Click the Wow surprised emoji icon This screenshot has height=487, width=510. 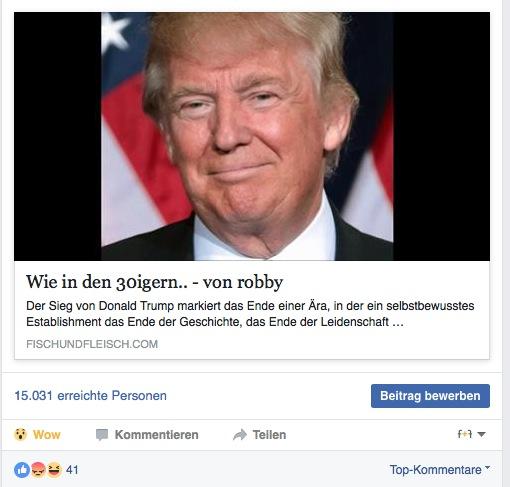coord(20,434)
